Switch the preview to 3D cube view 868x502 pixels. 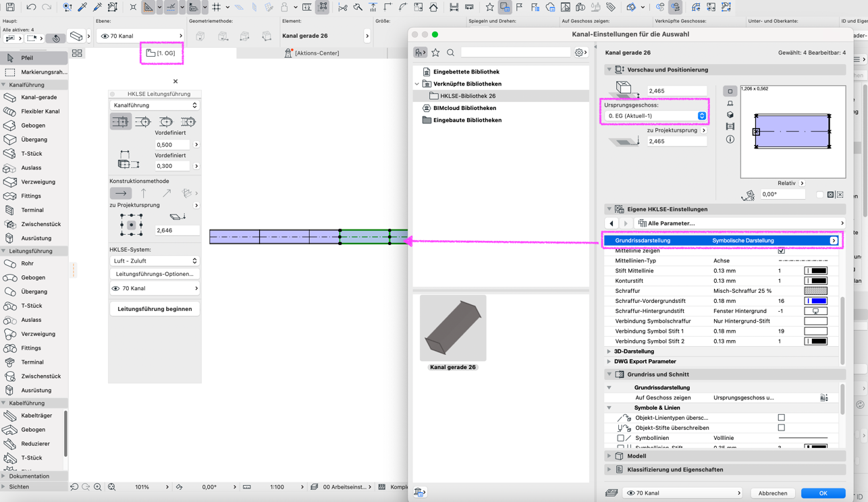pyautogui.click(x=730, y=115)
